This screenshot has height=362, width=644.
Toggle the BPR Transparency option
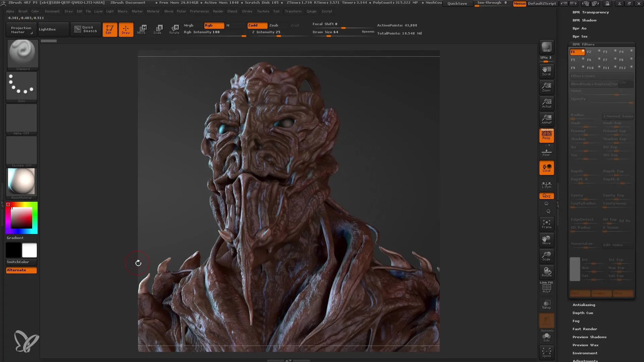coord(590,12)
